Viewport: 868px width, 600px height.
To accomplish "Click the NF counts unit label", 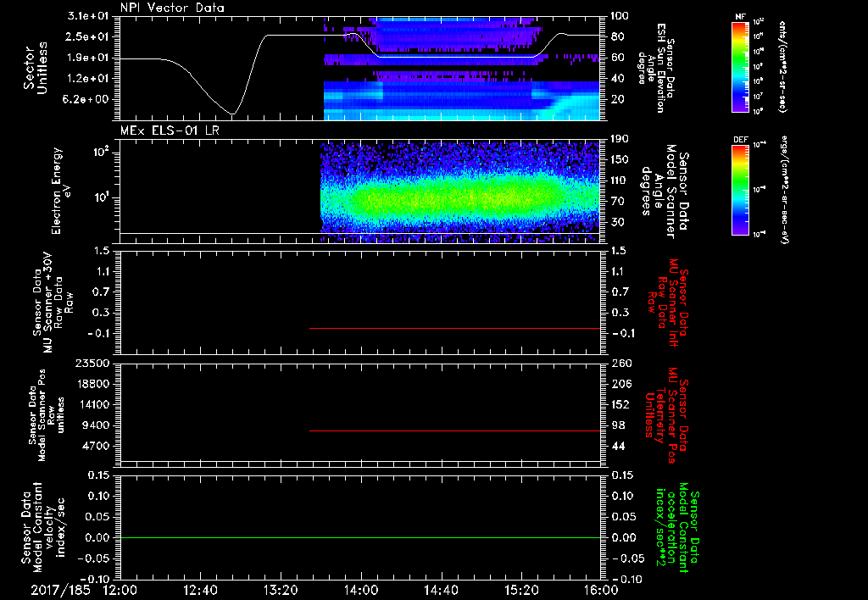I will click(782, 67).
